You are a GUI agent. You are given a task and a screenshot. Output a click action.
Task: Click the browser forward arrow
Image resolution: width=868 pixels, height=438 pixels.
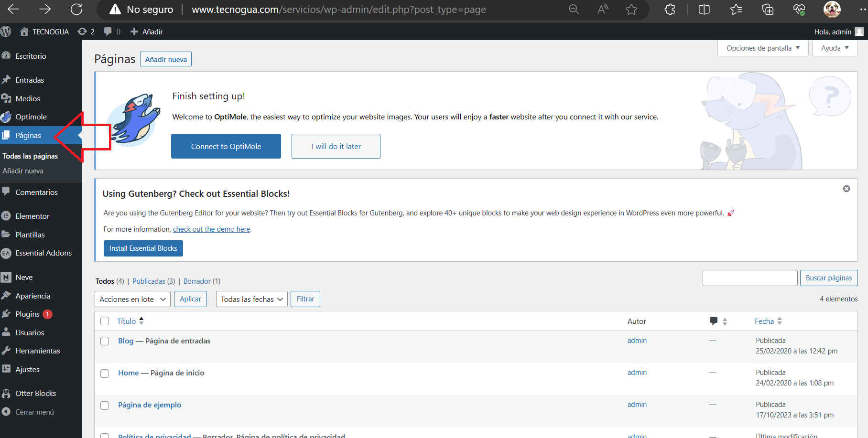pyautogui.click(x=45, y=9)
